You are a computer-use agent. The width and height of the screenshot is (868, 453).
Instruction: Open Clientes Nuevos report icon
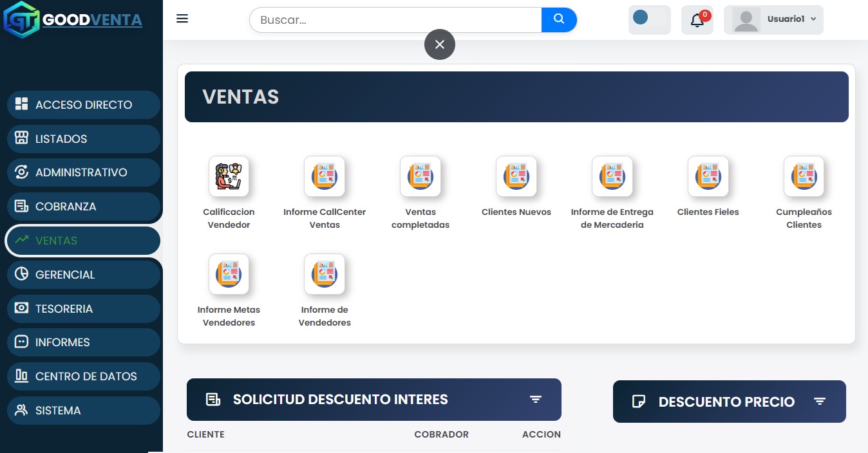516,176
